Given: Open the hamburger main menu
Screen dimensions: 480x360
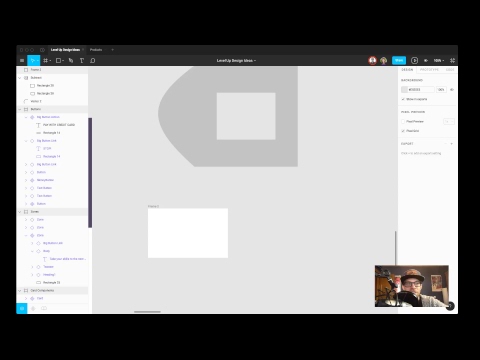Looking at the screenshot, I should 22,61.
